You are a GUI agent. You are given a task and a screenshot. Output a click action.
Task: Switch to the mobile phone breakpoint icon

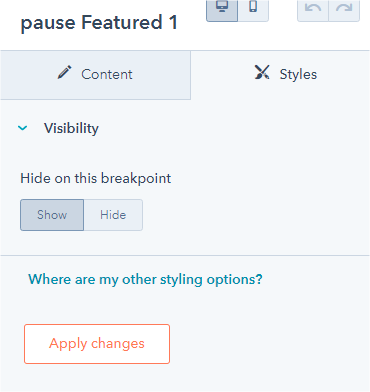click(253, 7)
